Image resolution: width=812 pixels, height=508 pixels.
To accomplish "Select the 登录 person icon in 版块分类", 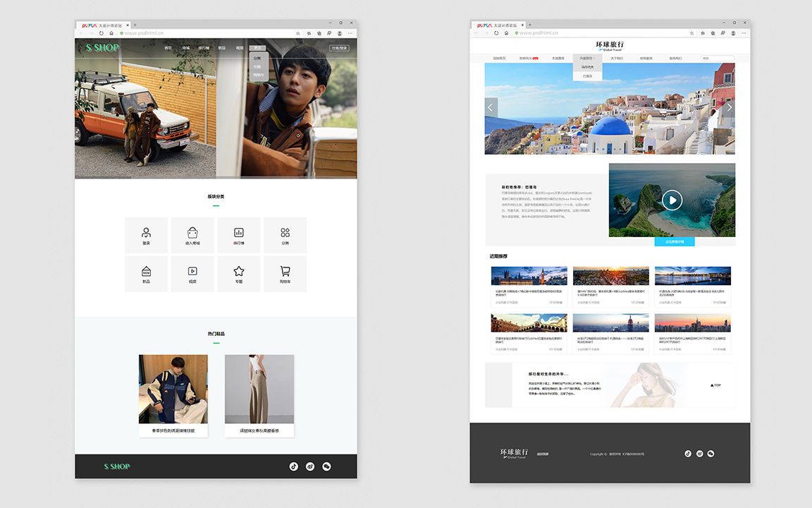I will point(146,234).
